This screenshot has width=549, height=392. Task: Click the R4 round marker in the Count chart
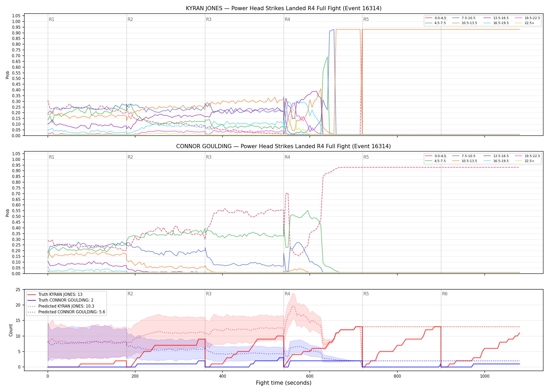(287, 294)
